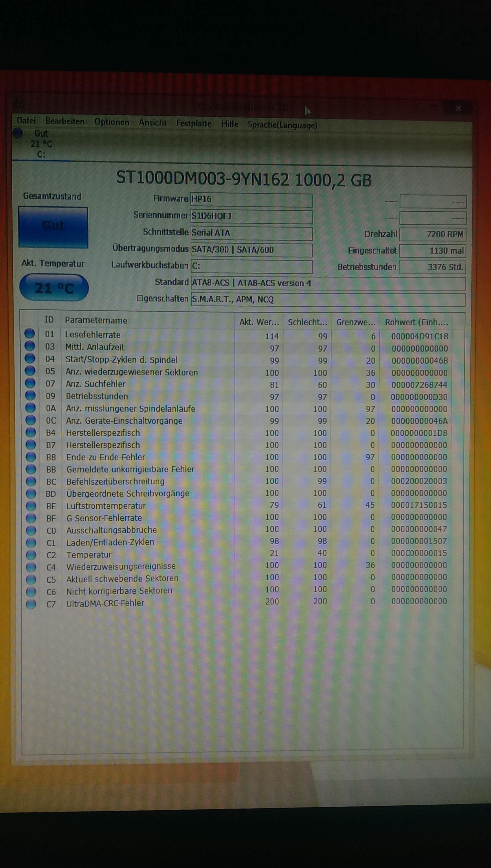Click the Rohwert column header
This screenshot has height=868, width=491.
pos(416,323)
